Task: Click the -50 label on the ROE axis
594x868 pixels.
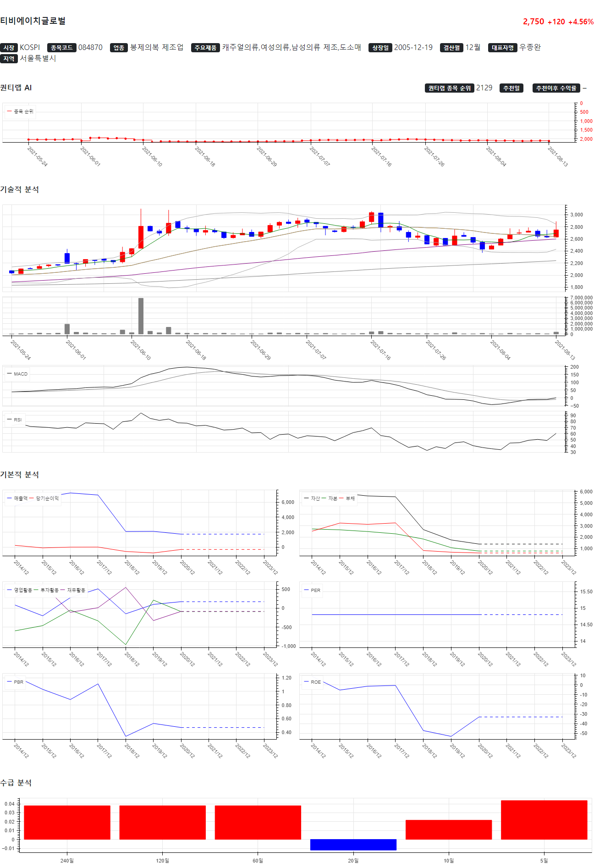Action: pyautogui.click(x=583, y=733)
